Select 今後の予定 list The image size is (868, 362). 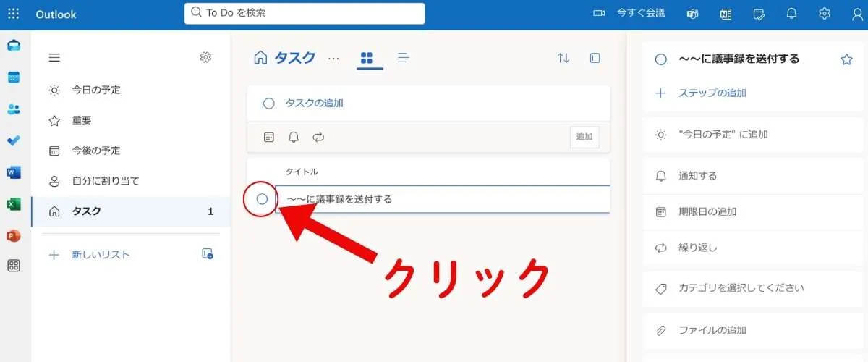point(131,151)
